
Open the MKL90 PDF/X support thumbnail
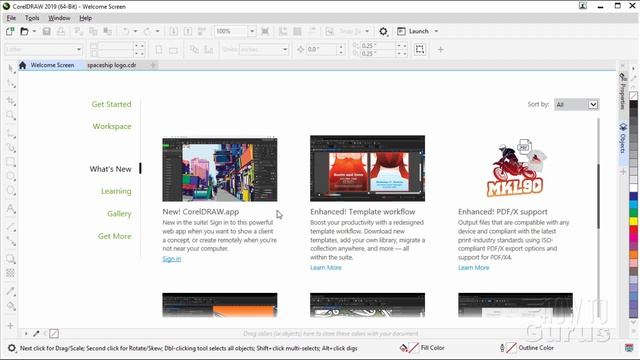[515, 168]
